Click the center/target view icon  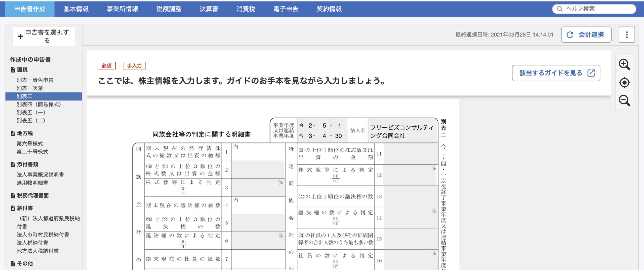click(624, 83)
